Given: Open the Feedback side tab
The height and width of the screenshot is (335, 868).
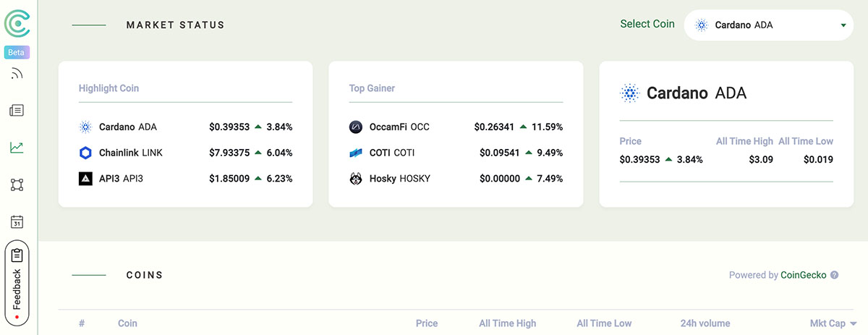Looking at the screenshot, I should (17, 283).
